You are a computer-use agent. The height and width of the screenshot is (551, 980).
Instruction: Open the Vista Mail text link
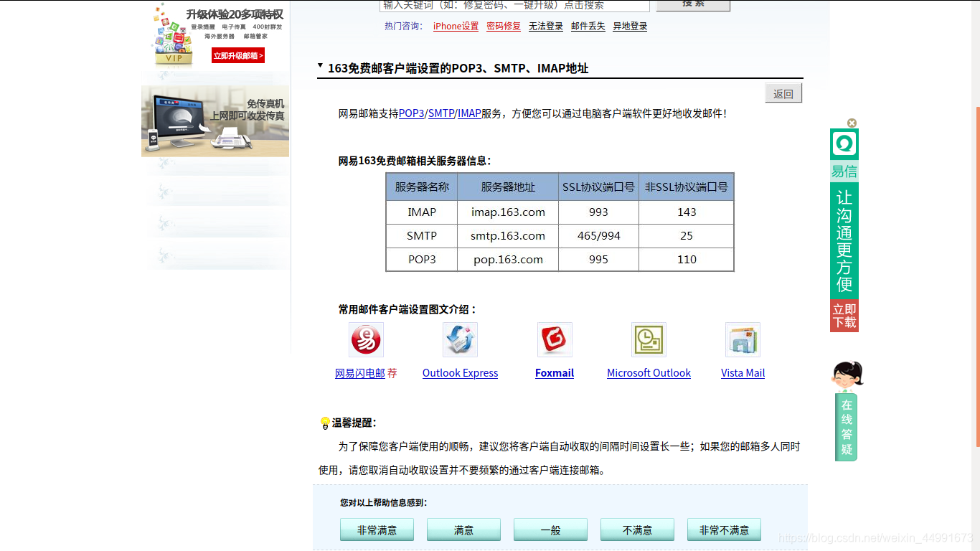tap(743, 373)
